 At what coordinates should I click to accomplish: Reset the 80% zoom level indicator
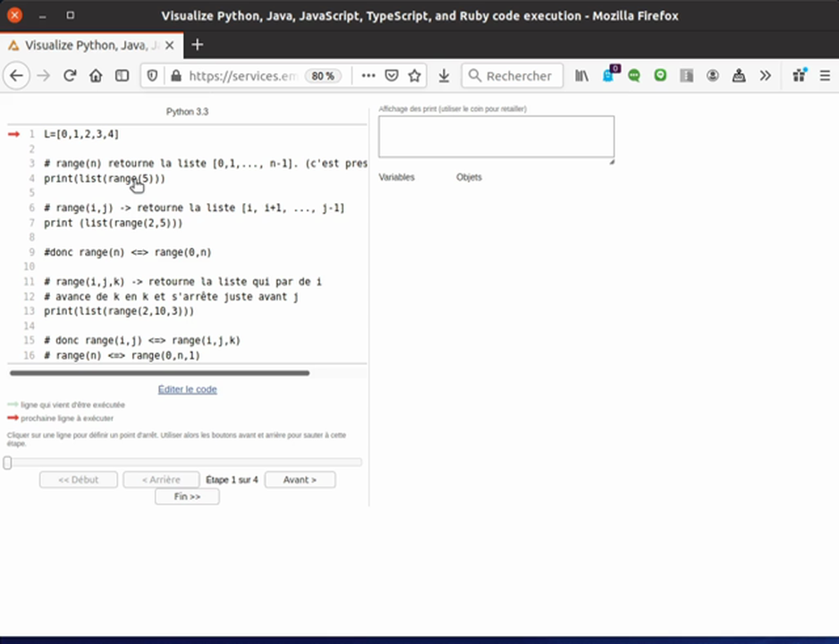[x=322, y=76]
